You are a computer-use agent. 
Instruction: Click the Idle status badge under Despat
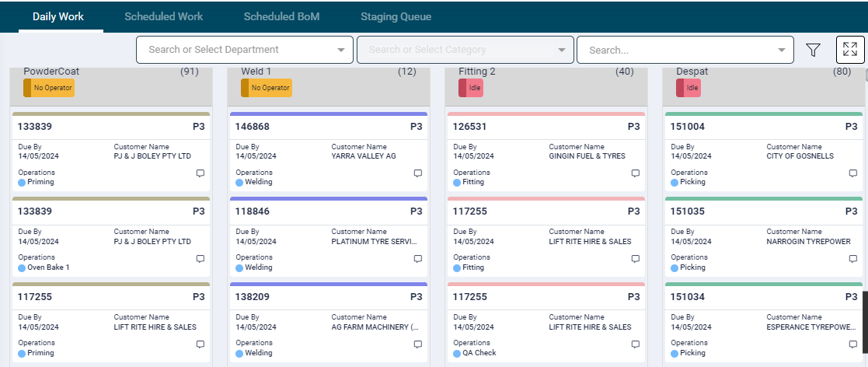click(688, 88)
